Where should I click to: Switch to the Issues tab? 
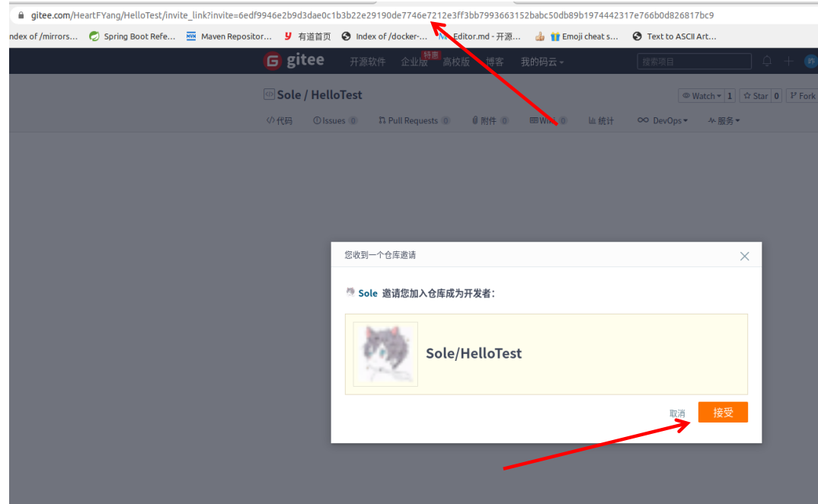[332, 120]
